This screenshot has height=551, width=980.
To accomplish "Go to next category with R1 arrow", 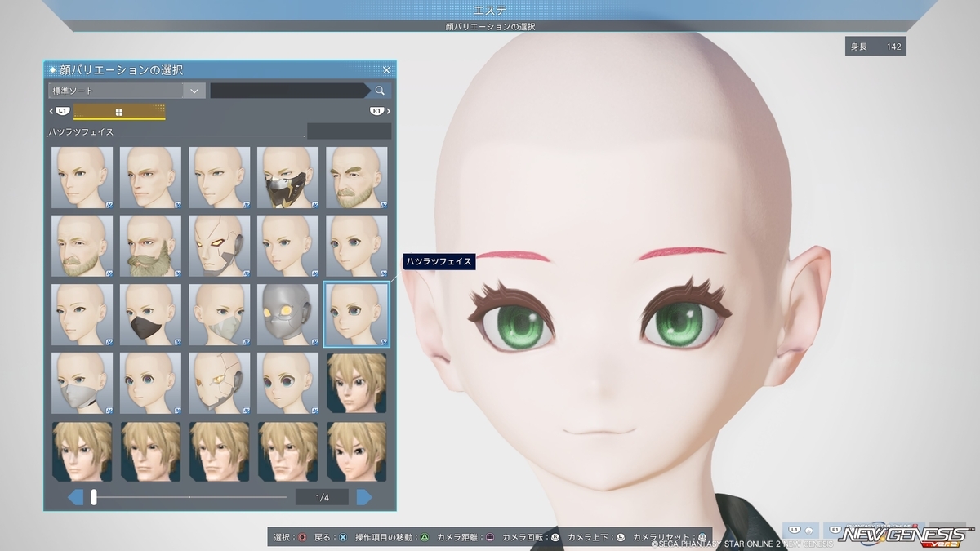I will tap(379, 111).
